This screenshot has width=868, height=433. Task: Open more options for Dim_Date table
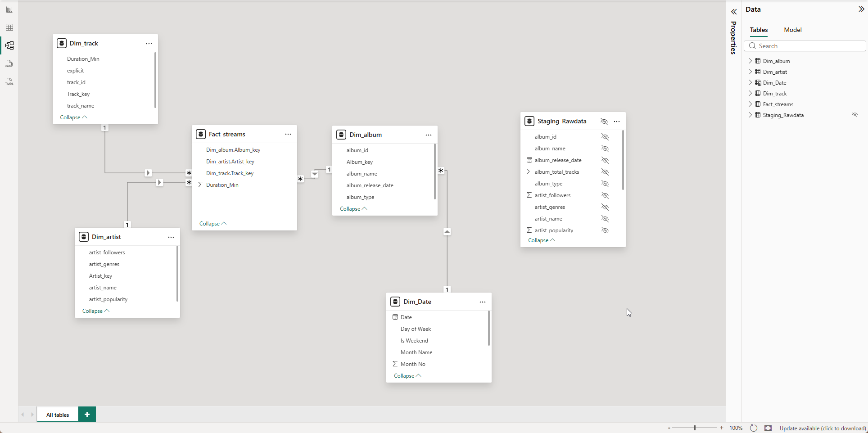click(483, 302)
